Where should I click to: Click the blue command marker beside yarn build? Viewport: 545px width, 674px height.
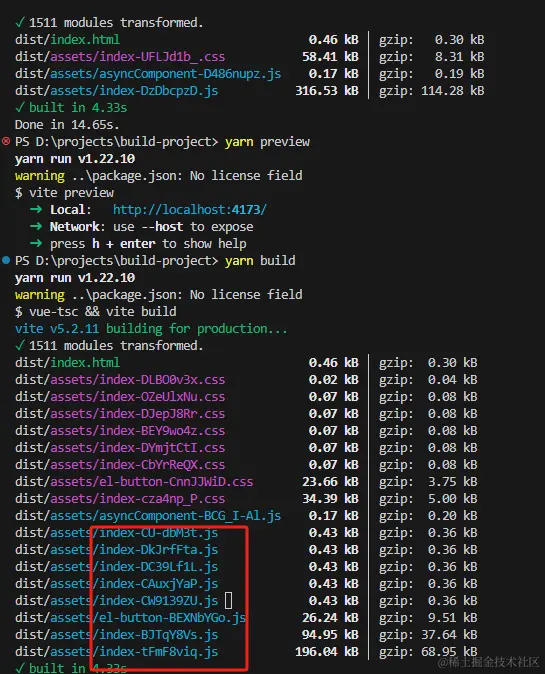tap(6, 260)
